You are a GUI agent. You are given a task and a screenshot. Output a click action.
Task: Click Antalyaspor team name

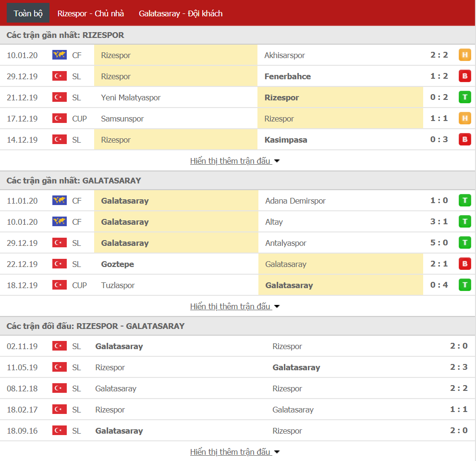286,243
